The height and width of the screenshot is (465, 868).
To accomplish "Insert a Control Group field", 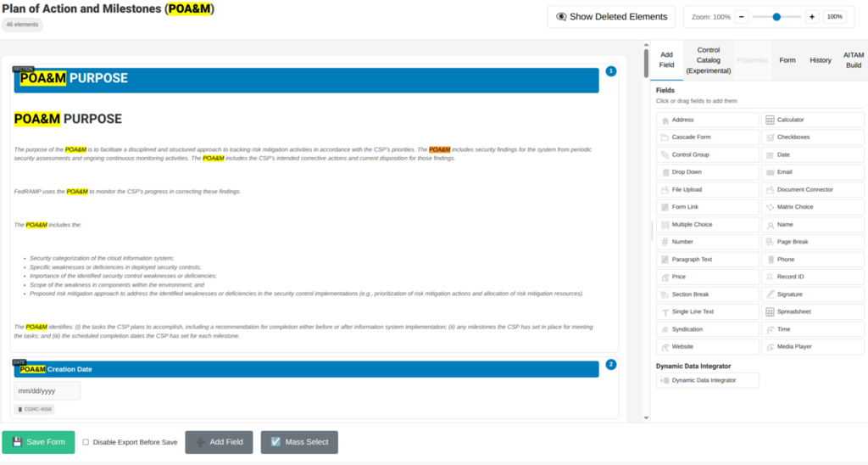I will click(x=707, y=154).
